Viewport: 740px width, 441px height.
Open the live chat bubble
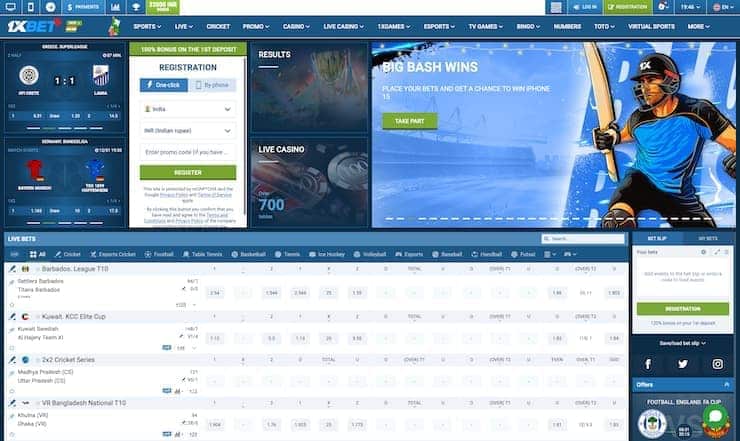coord(715,416)
